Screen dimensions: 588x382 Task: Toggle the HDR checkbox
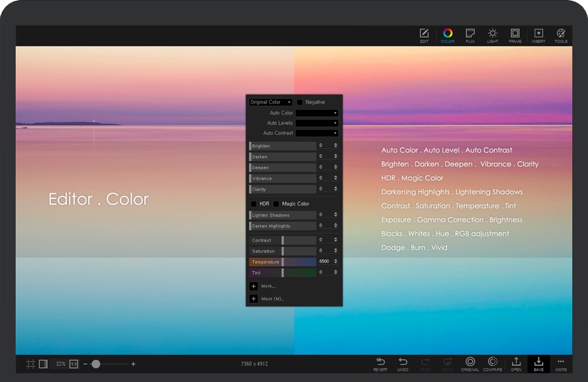(253, 204)
